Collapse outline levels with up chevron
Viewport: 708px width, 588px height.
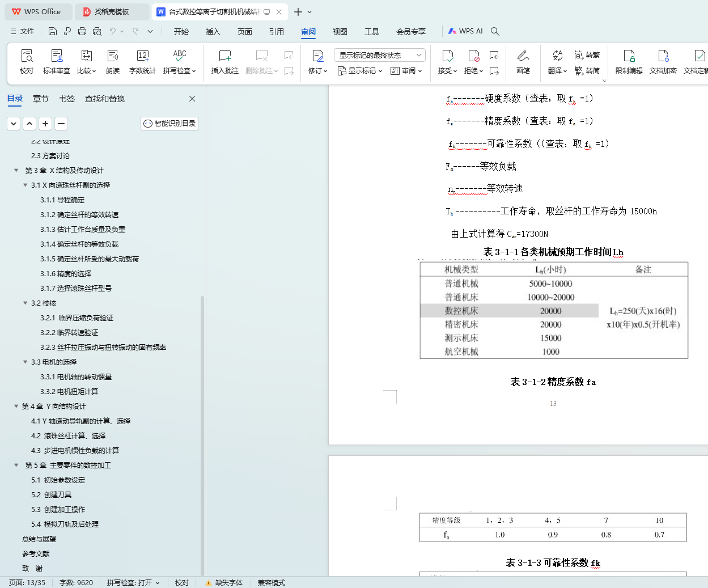29,123
